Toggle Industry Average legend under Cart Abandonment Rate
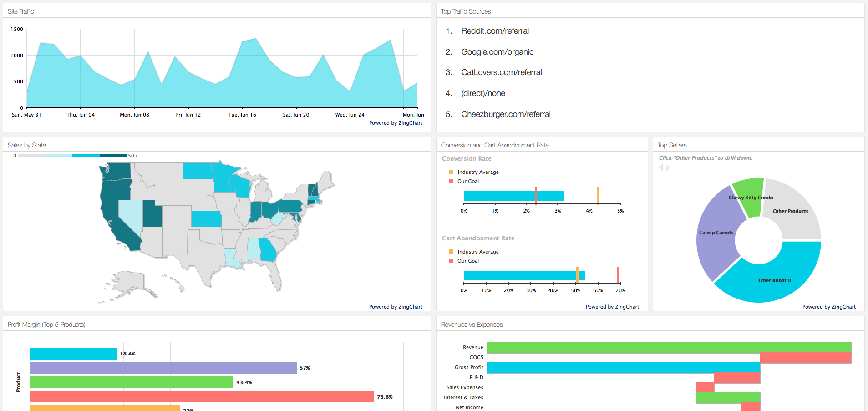Viewport: 868px width, 411px height. tap(473, 252)
